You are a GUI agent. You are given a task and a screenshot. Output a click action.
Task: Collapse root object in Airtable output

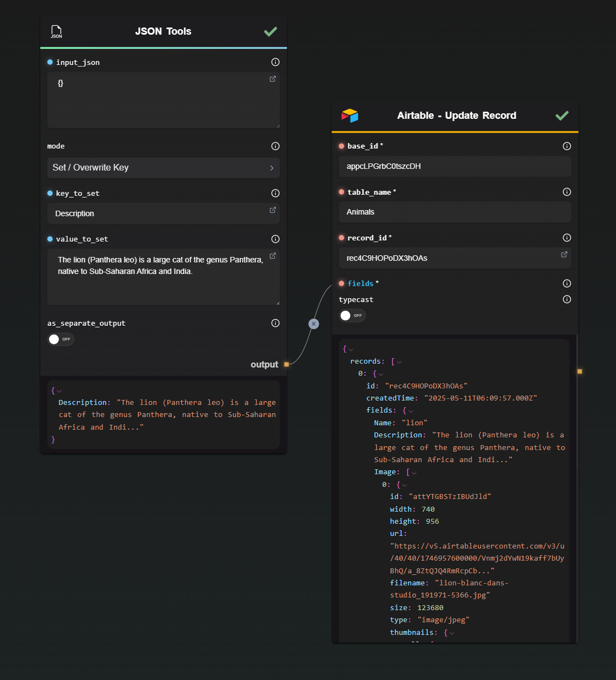point(351,349)
